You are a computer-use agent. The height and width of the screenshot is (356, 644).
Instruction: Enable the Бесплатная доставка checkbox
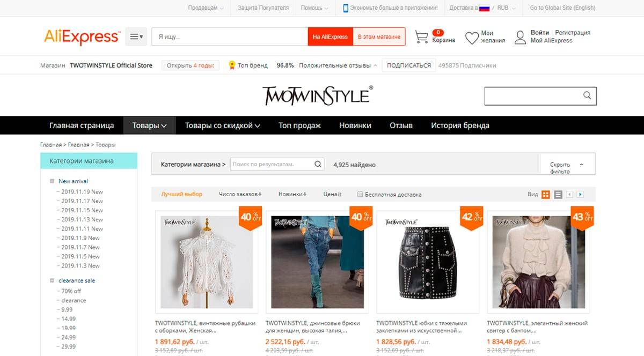tap(360, 195)
